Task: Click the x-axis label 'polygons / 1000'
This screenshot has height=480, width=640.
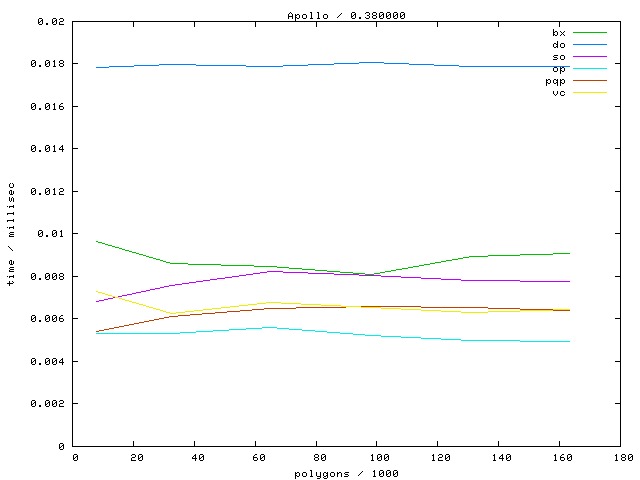Action: click(x=346, y=473)
